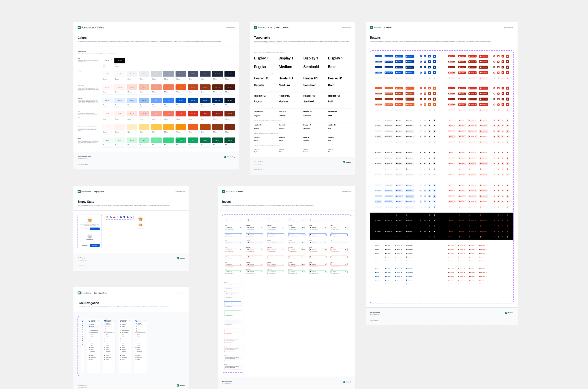Click the blue shield icon
This screenshot has width=588, height=389.
click(x=124, y=217)
